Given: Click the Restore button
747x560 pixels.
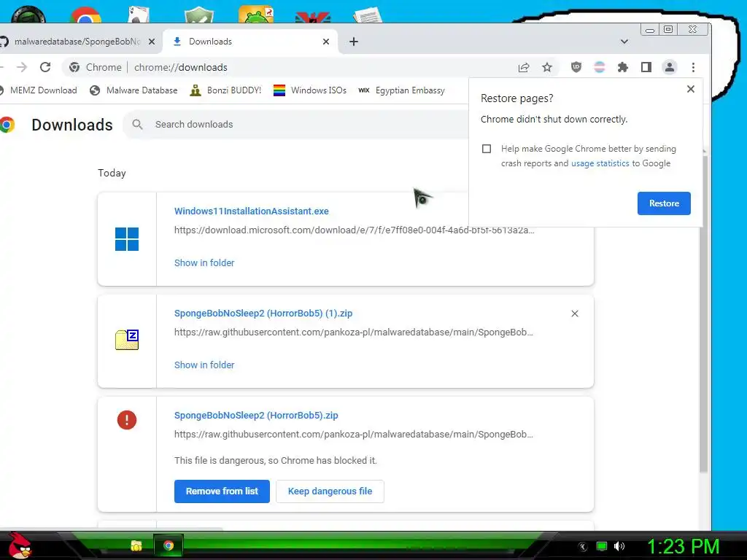Looking at the screenshot, I should point(664,203).
